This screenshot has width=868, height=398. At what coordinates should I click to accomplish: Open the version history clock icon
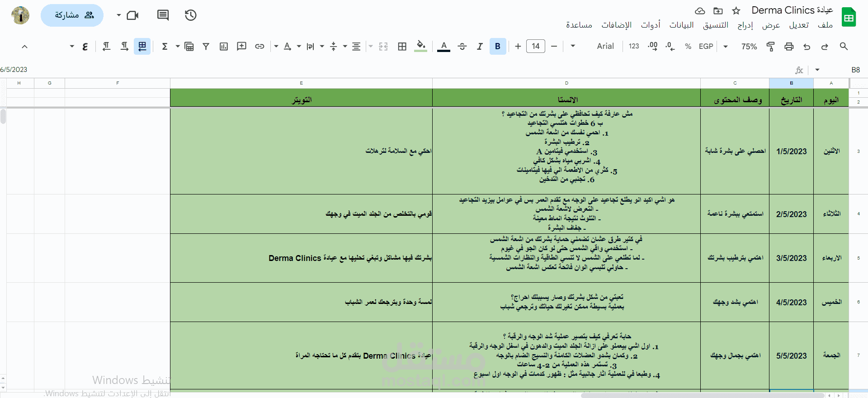(x=191, y=15)
